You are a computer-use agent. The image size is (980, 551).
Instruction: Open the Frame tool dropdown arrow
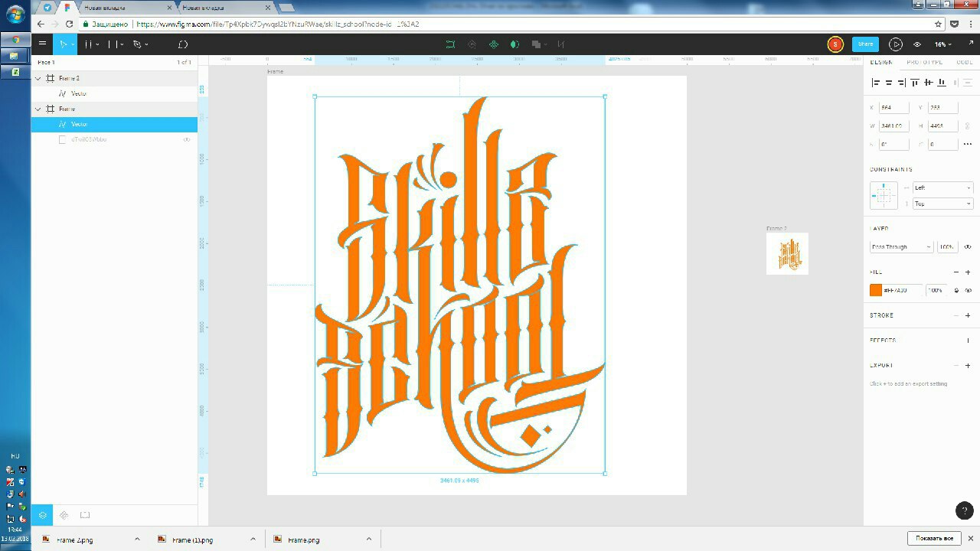(98, 44)
